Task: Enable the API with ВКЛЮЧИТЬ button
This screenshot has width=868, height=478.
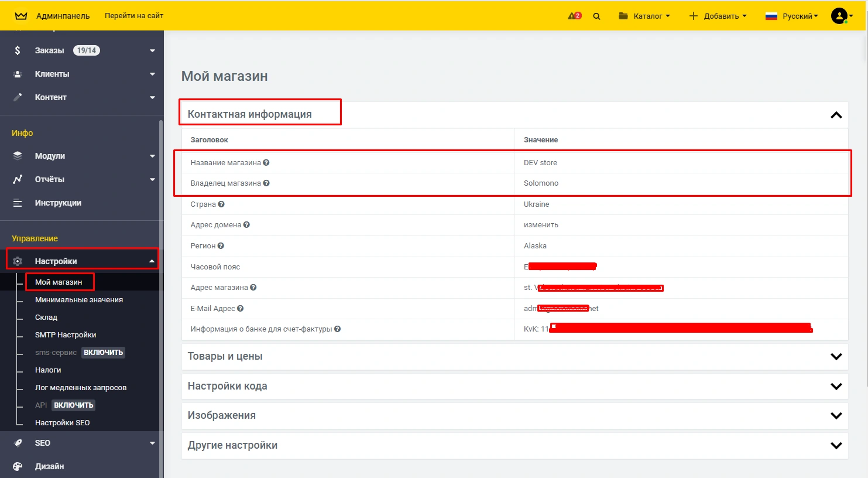Action: 74,405
